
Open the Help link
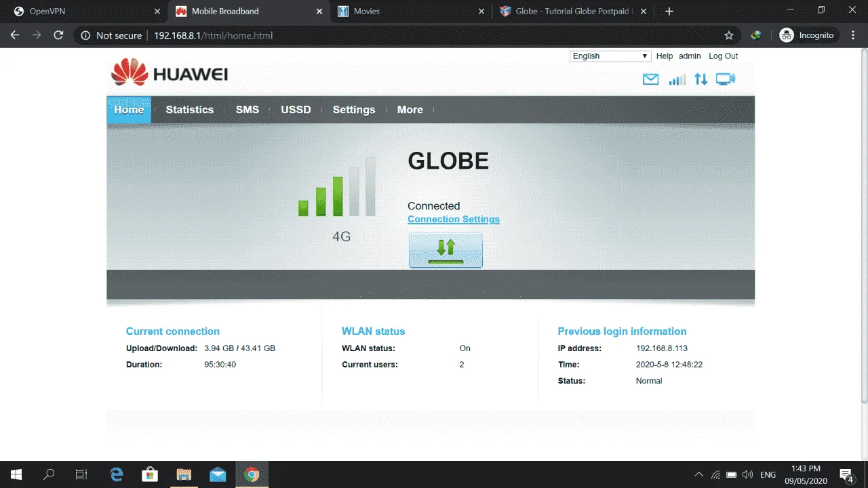tap(665, 56)
